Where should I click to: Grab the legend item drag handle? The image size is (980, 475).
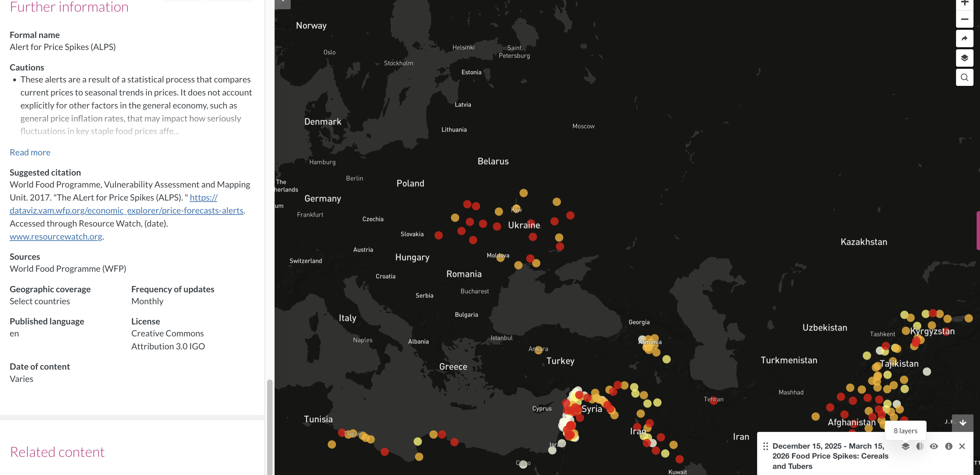tap(765, 446)
